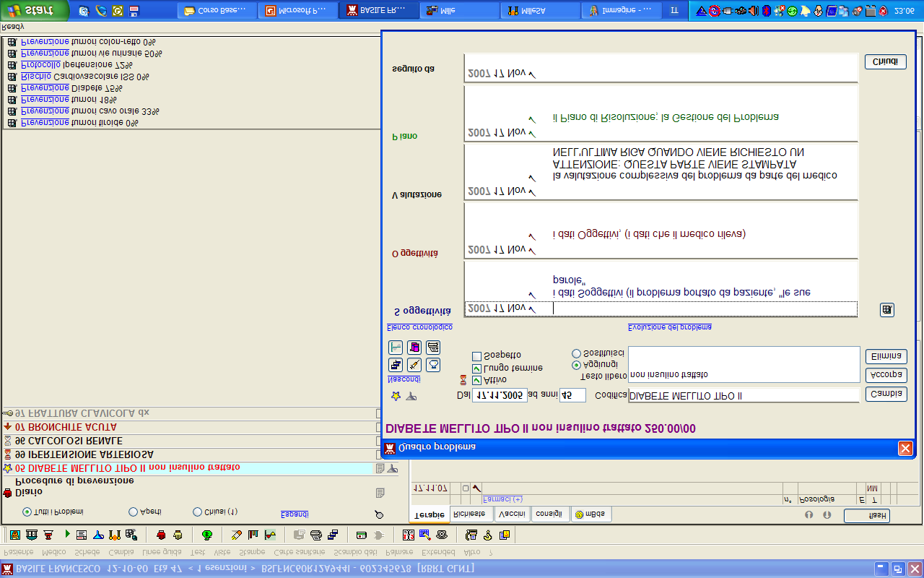Switch to the consigli tab
This screenshot has width=924, height=578.
click(549, 514)
